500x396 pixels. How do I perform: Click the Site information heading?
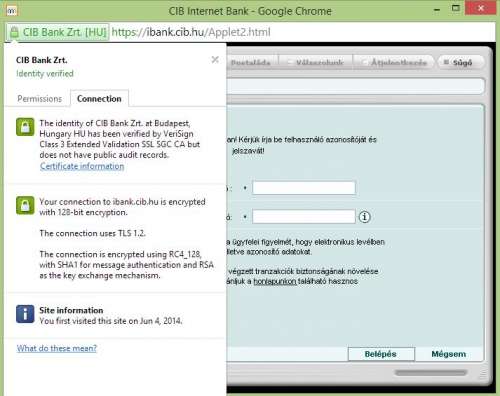71,310
